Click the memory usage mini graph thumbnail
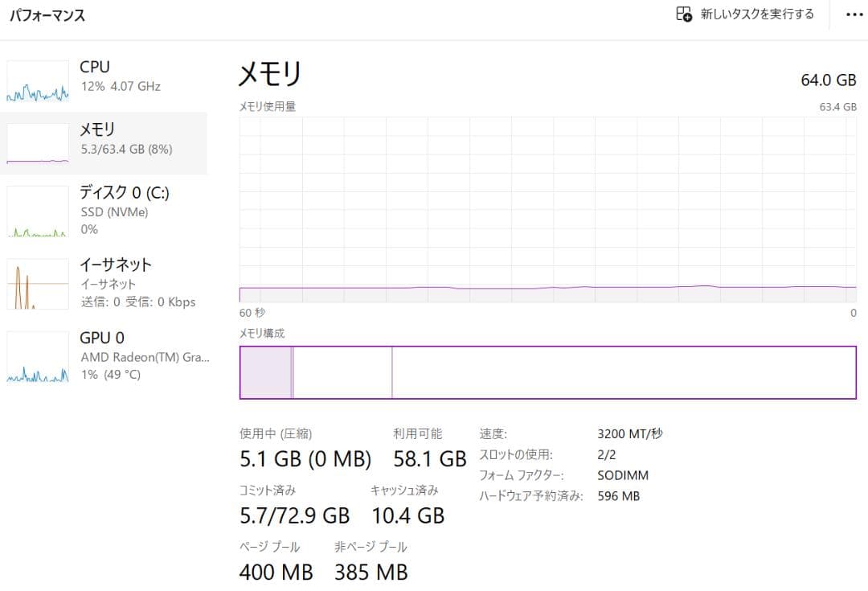 tap(38, 143)
